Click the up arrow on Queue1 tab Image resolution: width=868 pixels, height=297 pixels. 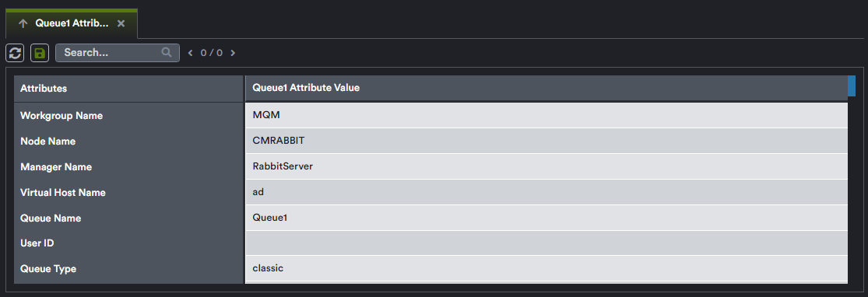click(23, 24)
